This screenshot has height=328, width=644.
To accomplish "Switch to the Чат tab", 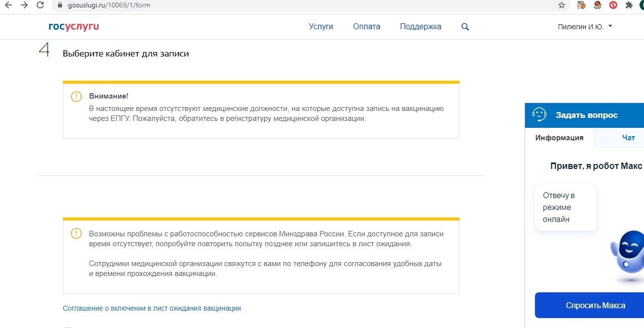I will 628,138.
